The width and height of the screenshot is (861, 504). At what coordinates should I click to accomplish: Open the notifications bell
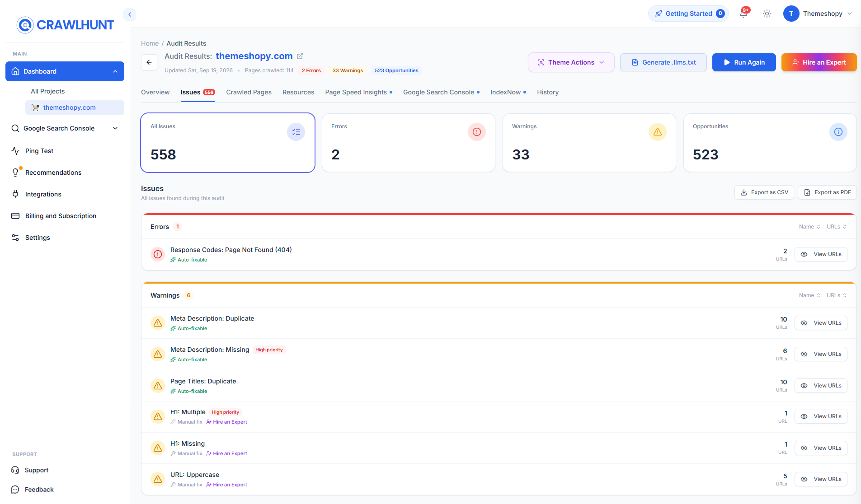click(x=743, y=13)
